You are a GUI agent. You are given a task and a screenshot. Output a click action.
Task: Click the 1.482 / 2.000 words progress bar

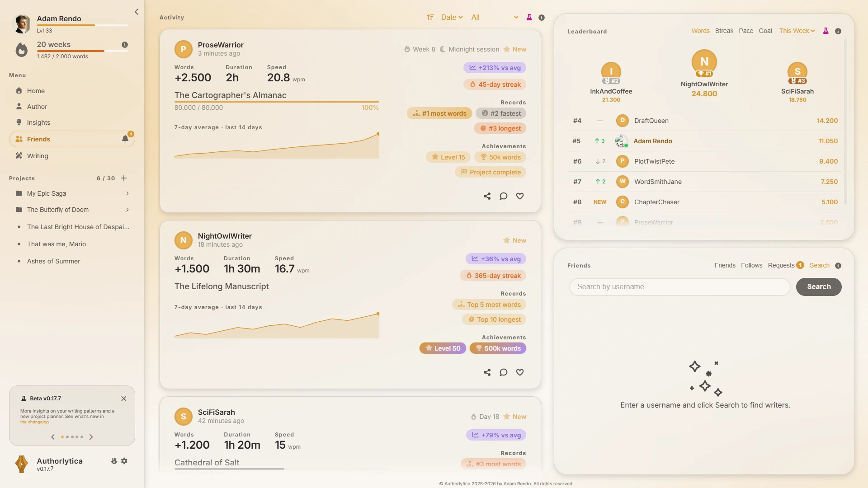tap(82, 51)
